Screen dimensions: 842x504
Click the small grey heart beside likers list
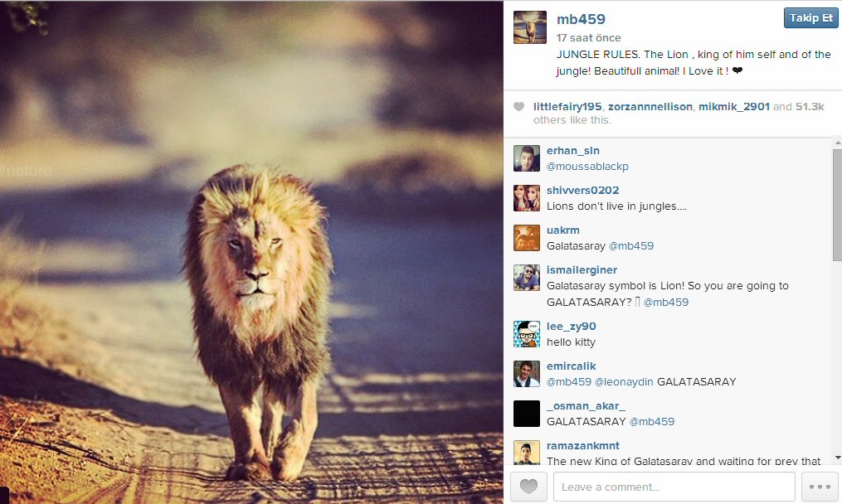click(x=519, y=107)
